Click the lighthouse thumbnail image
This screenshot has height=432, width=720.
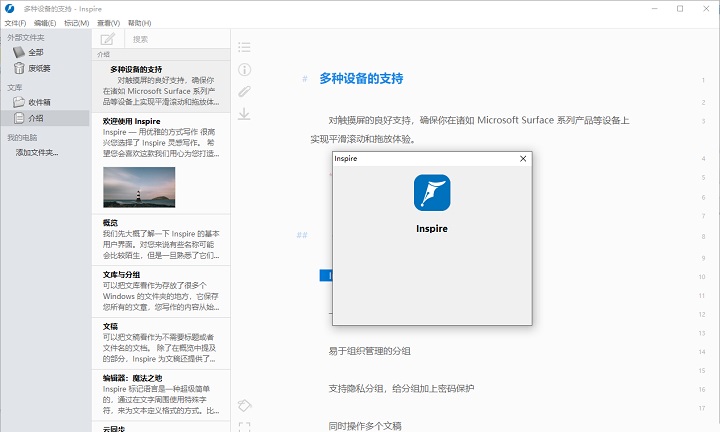[139, 187]
